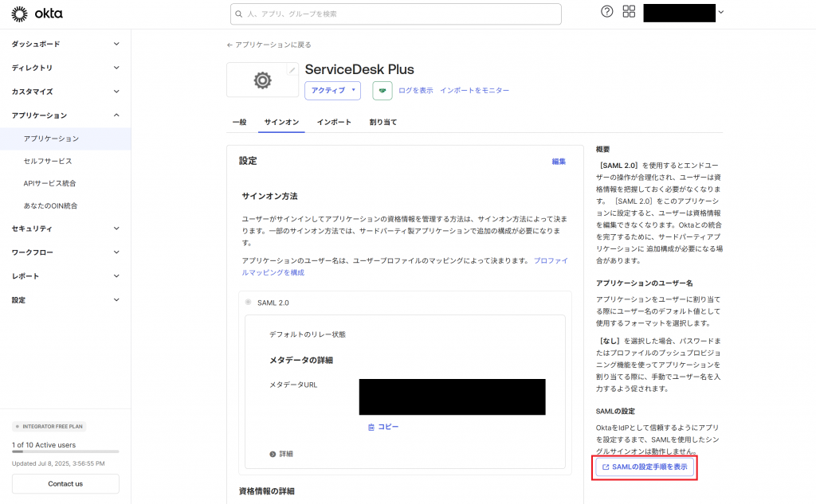
Task: Click the 概要 heading in side panel
Action: pyautogui.click(x=602, y=149)
